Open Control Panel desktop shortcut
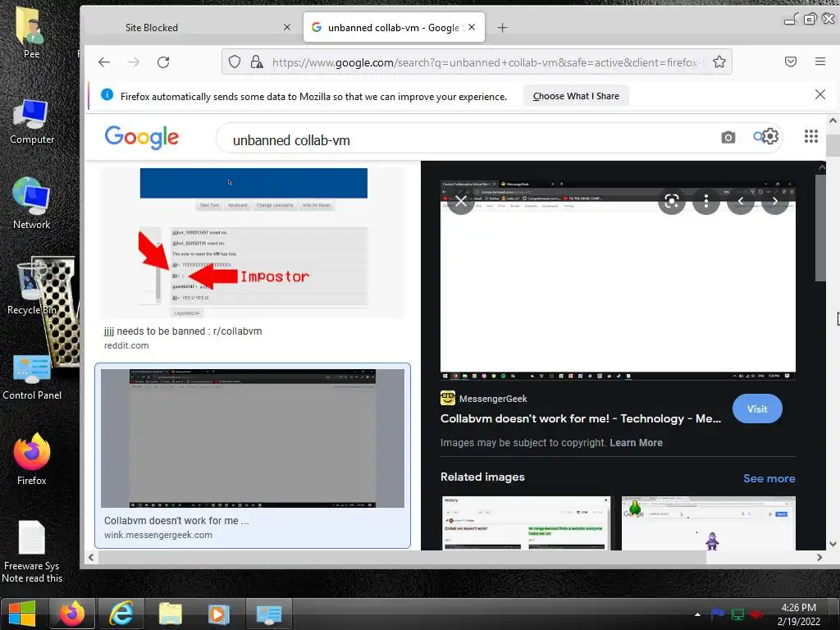 tap(32, 377)
